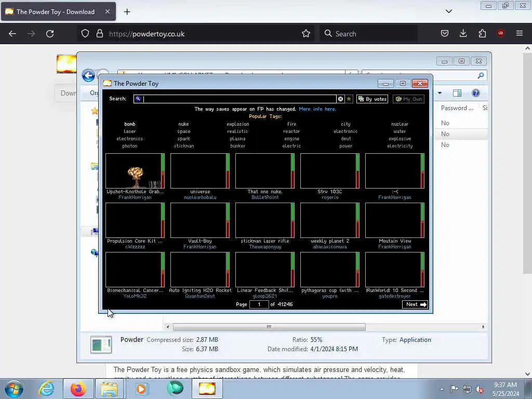Image resolution: width=532 pixels, height=399 pixels.
Task: Select the bomb tag
Action: point(129,124)
